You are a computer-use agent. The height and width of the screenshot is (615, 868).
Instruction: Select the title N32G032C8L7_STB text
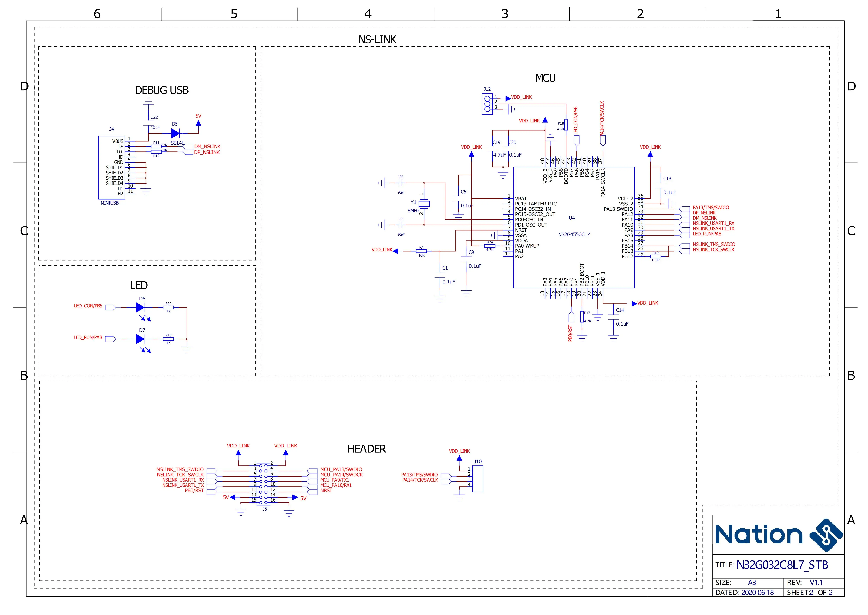click(x=782, y=565)
